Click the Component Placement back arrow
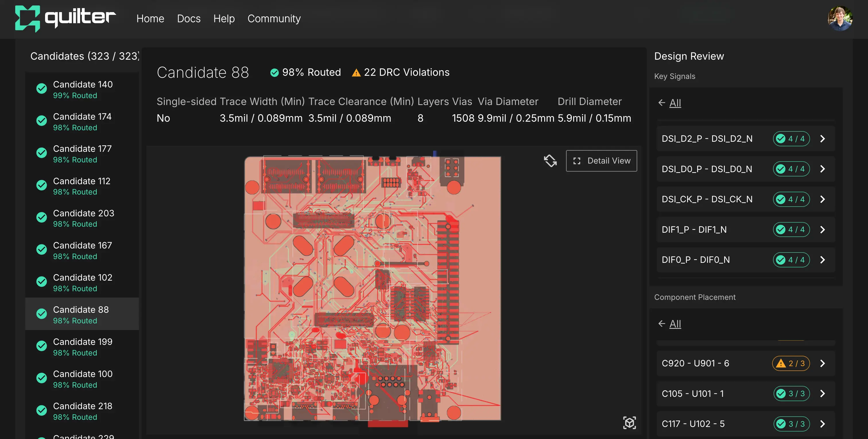Screen dimensions: 868x439 661,324
